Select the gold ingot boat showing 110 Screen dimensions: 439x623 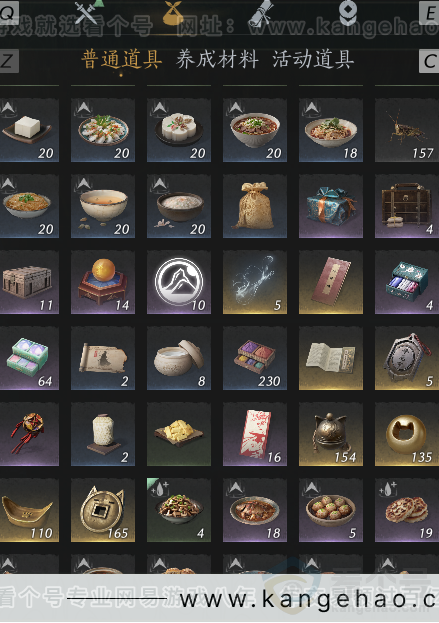29,510
